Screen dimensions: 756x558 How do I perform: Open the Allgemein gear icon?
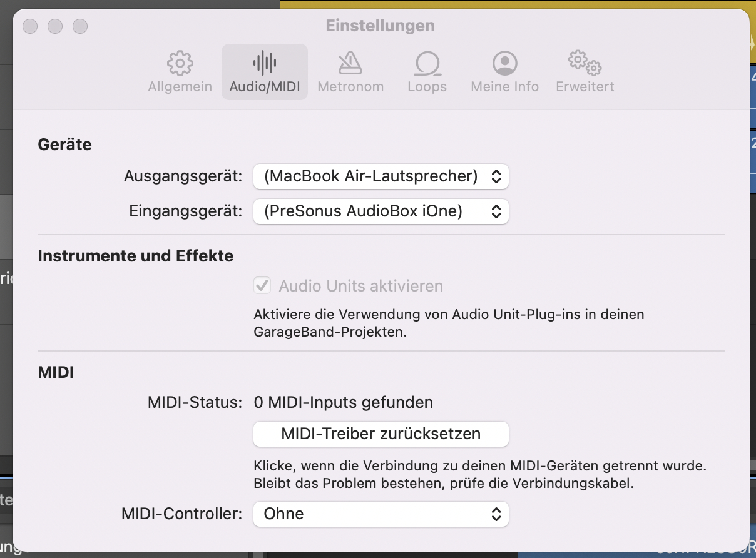tap(180, 63)
